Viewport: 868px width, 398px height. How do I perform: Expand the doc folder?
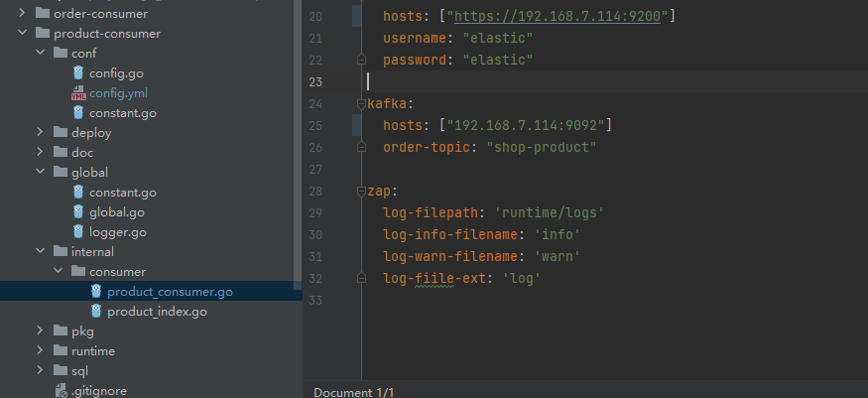point(40,152)
